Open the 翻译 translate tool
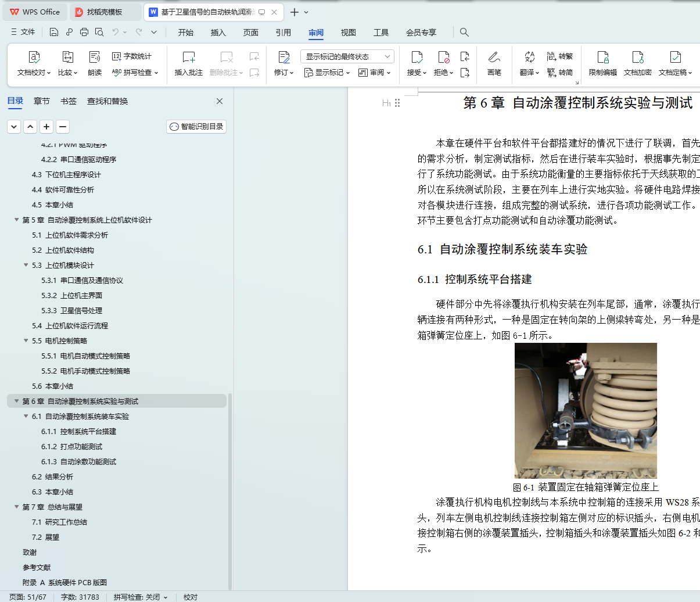 [x=529, y=63]
